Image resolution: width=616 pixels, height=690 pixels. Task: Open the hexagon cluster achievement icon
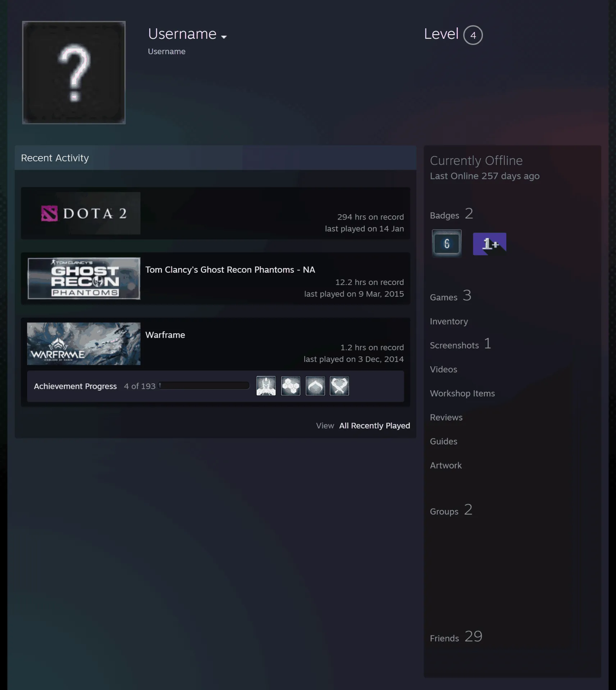(291, 386)
